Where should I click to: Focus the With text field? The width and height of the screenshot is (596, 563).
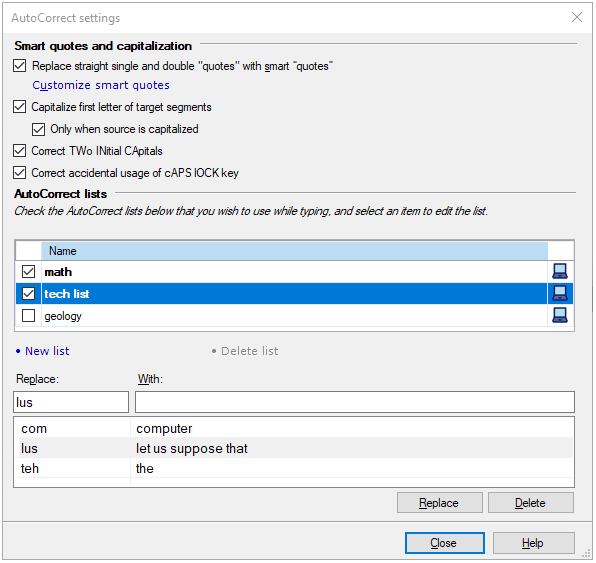pos(355,402)
